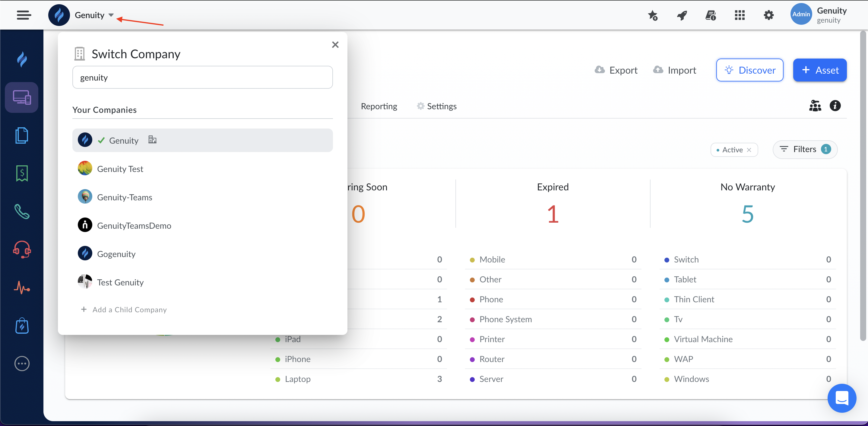Open the chat support bubble
The image size is (868, 426).
[x=842, y=398]
